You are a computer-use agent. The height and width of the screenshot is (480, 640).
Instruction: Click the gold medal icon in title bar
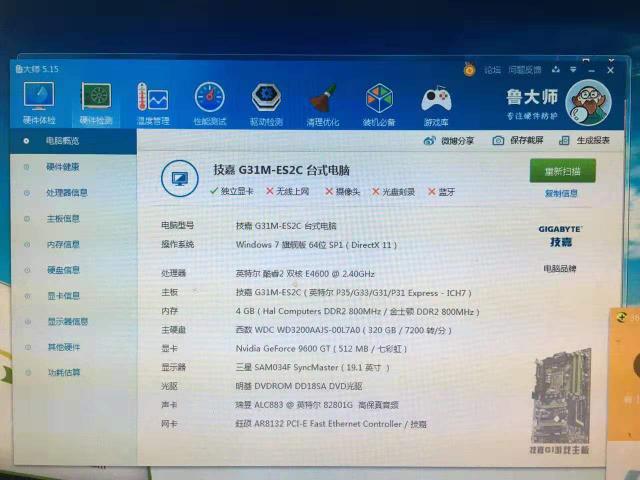pyautogui.click(x=469, y=70)
